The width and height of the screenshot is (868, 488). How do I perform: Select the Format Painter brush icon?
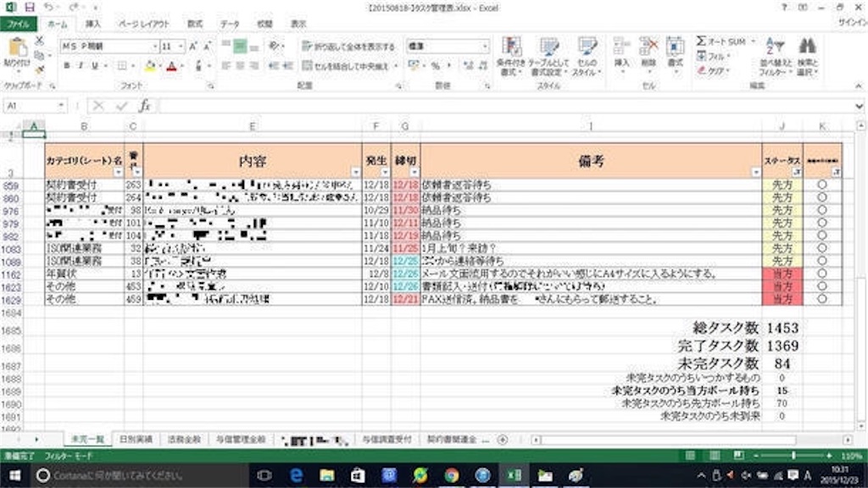(x=39, y=69)
